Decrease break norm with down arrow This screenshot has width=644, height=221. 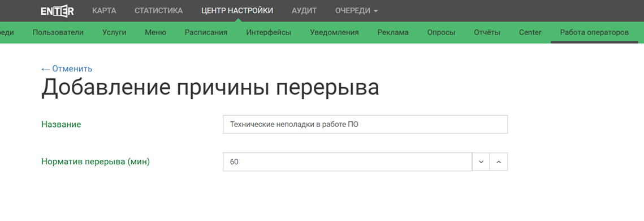(x=481, y=161)
